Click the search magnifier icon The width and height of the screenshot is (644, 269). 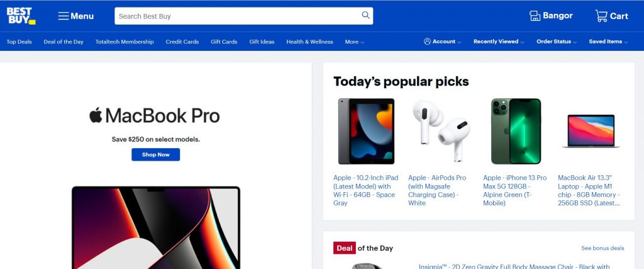click(x=365, y=15)
